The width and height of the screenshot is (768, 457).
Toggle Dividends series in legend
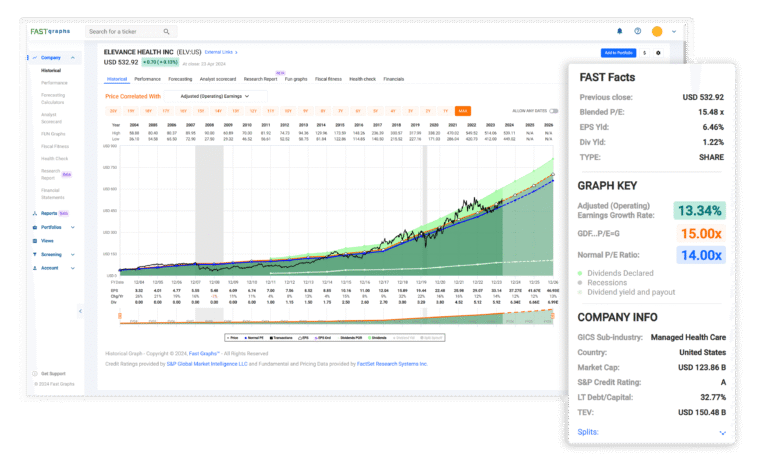pos(378,338)
